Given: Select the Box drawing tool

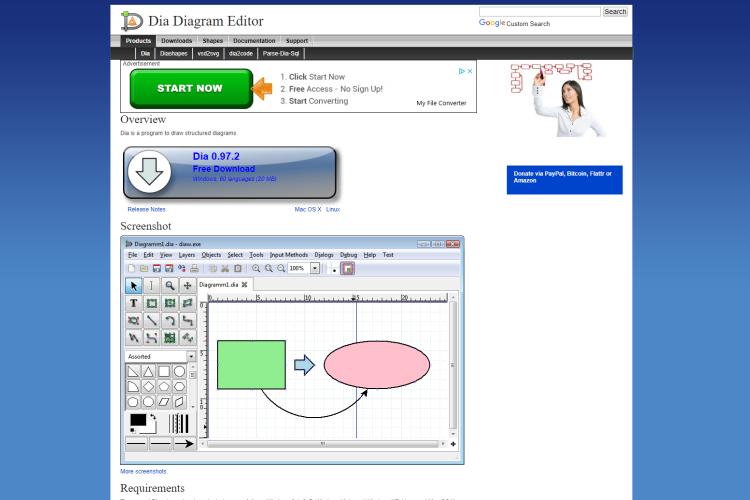Looking at the screenshot, I should 151,303.
